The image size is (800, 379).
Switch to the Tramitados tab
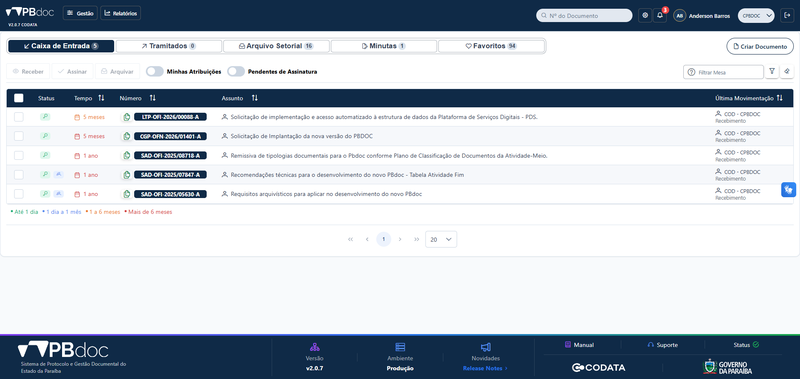point(169,46)
